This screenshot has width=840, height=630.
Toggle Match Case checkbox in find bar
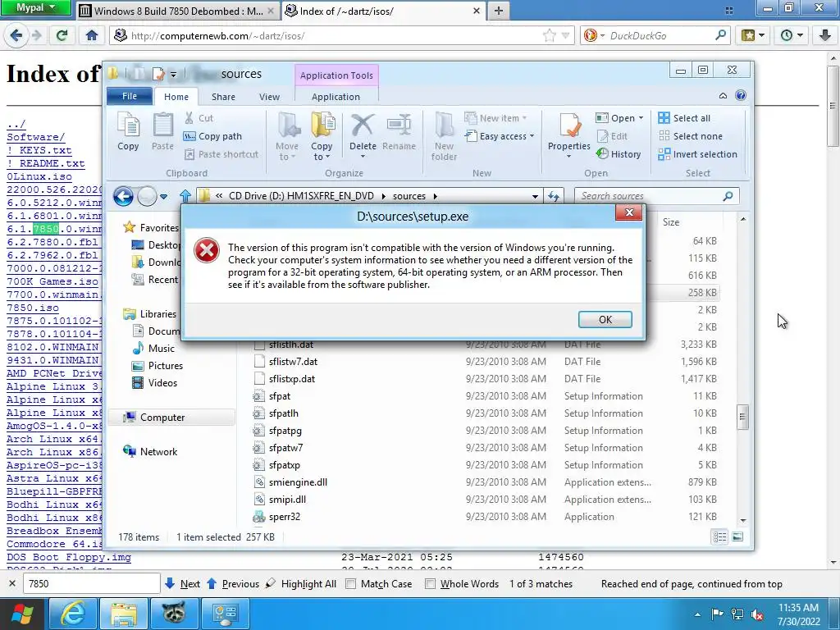tap(350, 584)
